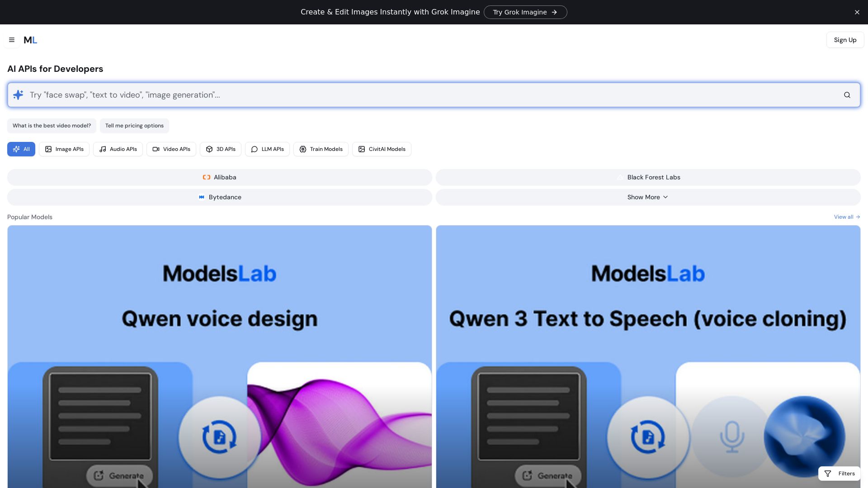Toggle the All models filter
The width and height of the screenshot is (868, 488).
click(x=21, y=149)
